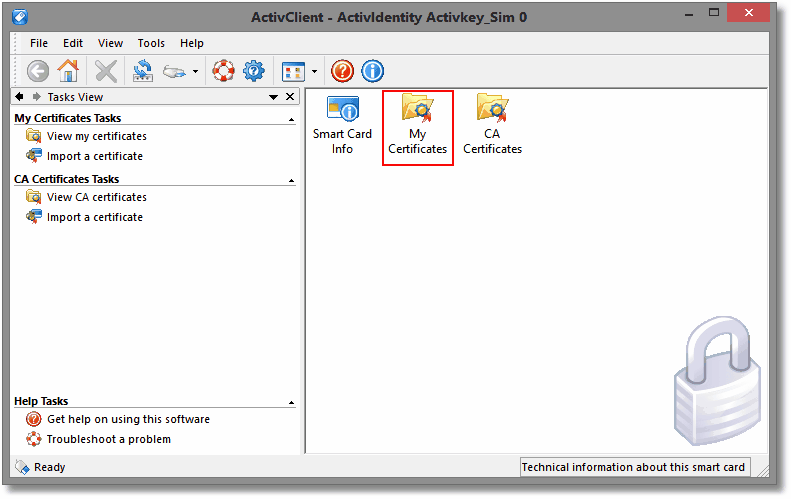
Task: Collapse the CA Certificates Tasks section
Action: pyautogui.click(x=292, y=181)
